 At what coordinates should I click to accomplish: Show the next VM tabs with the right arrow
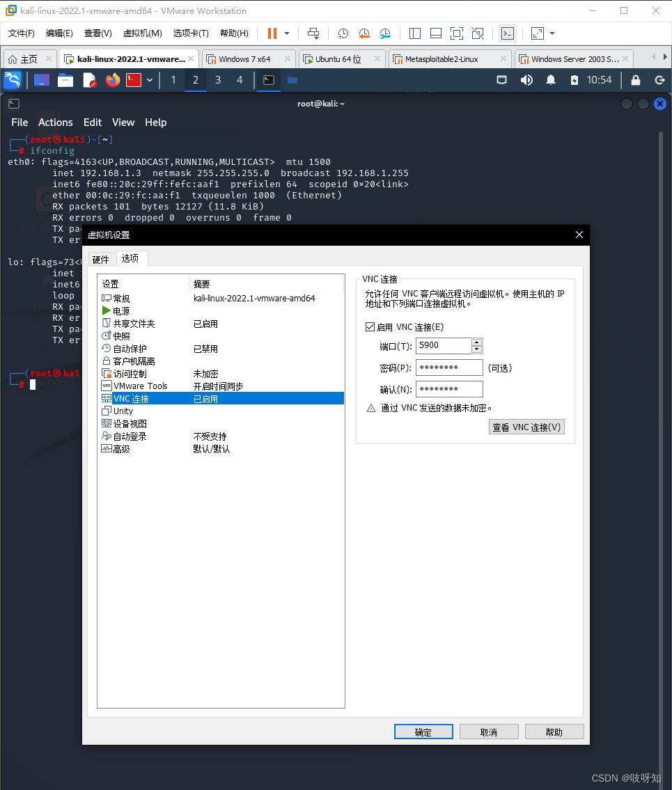click(x=665, y=57)
